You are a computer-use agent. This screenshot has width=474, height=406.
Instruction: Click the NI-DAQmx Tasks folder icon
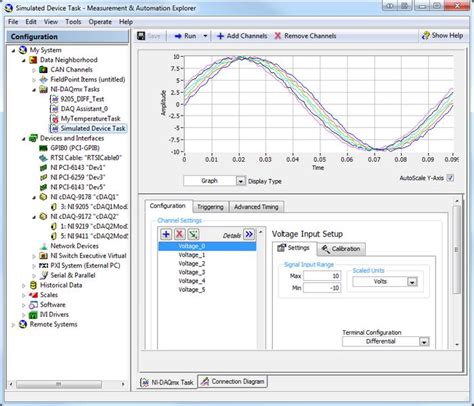click(x=44, y=89)
